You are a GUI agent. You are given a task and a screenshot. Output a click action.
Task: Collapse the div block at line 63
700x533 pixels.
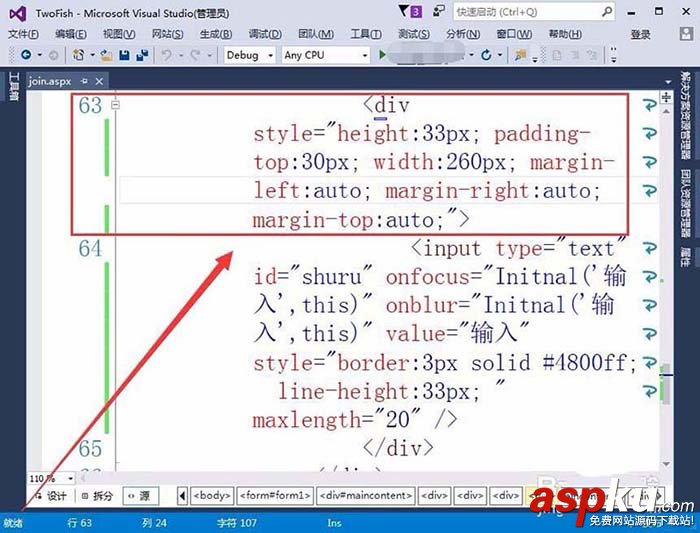pos(116,105)
